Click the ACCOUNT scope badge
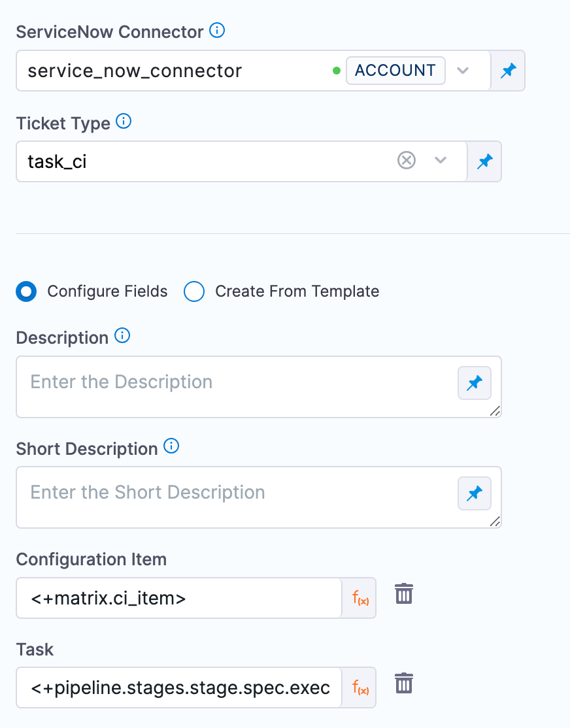The width and height of the screenshot is (570, 728). (x=395, y=71)
